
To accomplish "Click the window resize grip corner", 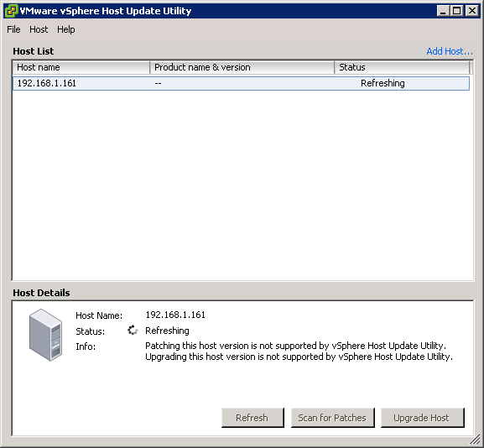I will point(476,440).
